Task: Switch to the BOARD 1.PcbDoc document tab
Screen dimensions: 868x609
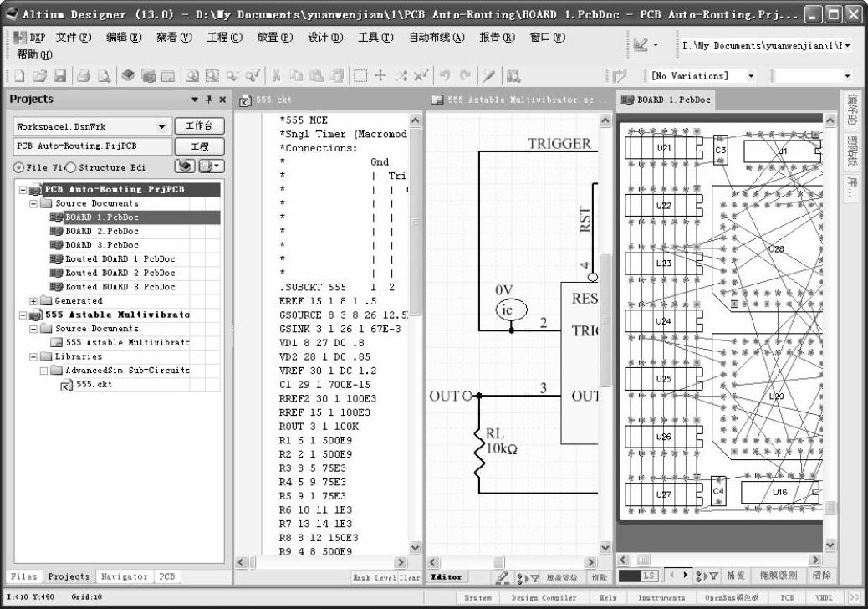Action: (x=666, y=100)
